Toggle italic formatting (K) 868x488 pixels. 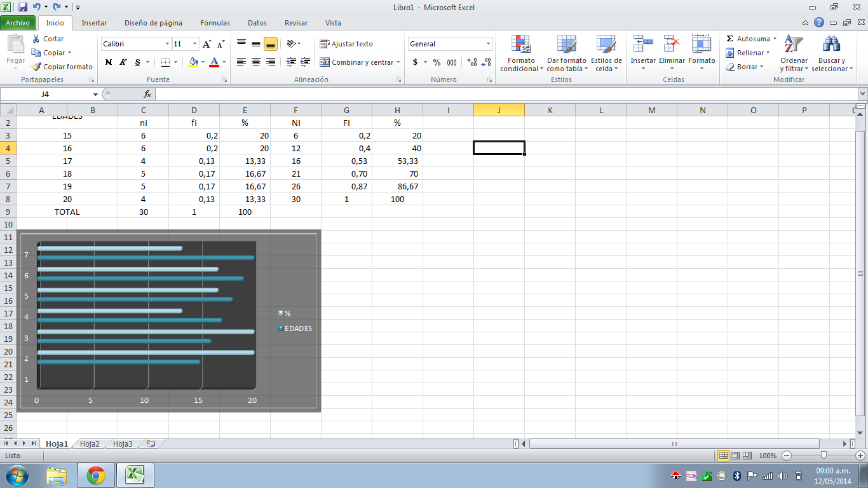pyautogui.click(x=123, y=62)
